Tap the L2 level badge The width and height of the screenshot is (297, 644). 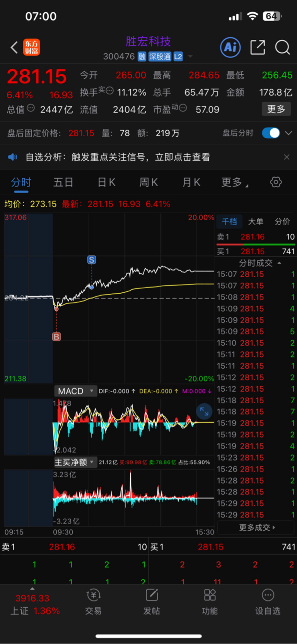pos(178,57)
